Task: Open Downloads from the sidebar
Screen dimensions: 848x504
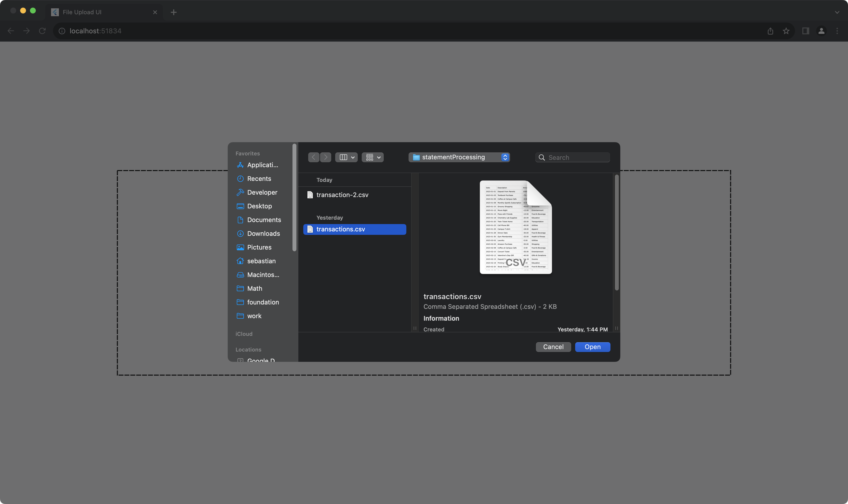Action: [263, 234]
